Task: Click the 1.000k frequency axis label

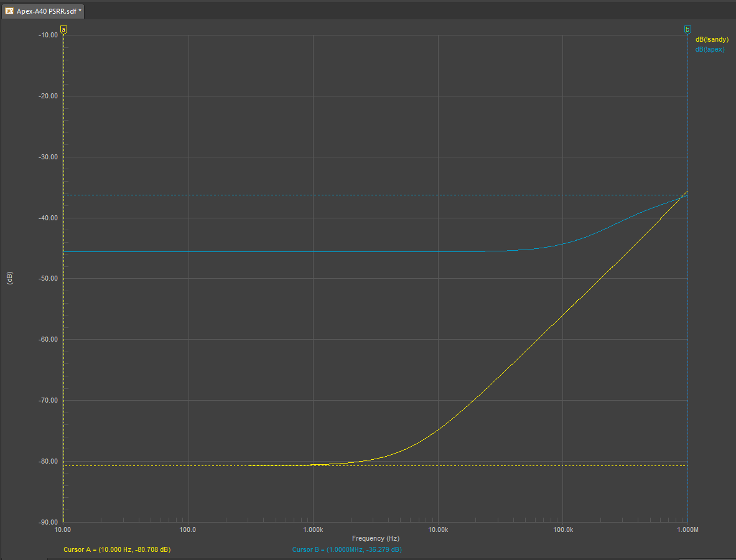Action: pyautogui.click(x=313, y=530)
